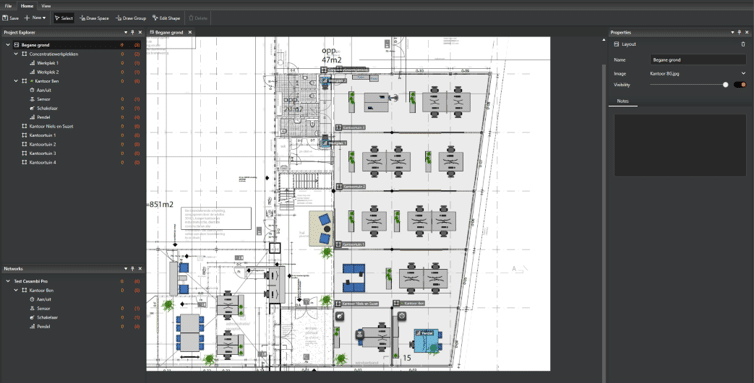Switch to the View ribbon tab
The width and height of the screenshot is (754, 383).
(46, 6)
